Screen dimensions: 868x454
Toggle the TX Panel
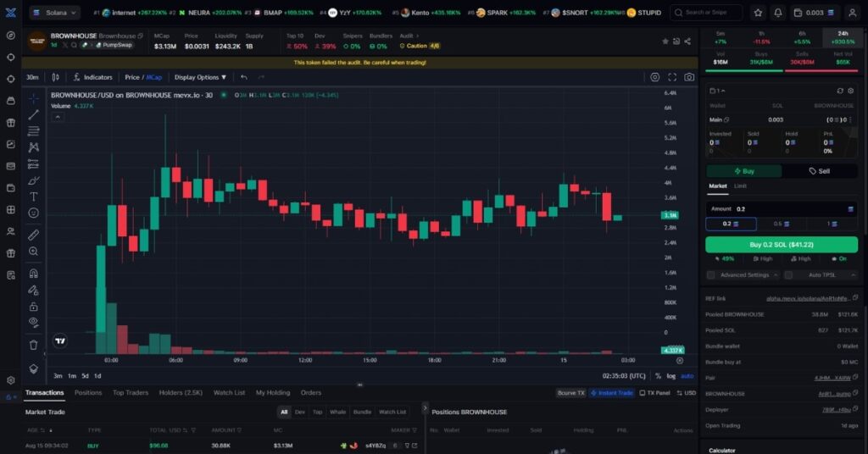pyautogui.click(x=654, y=393)
